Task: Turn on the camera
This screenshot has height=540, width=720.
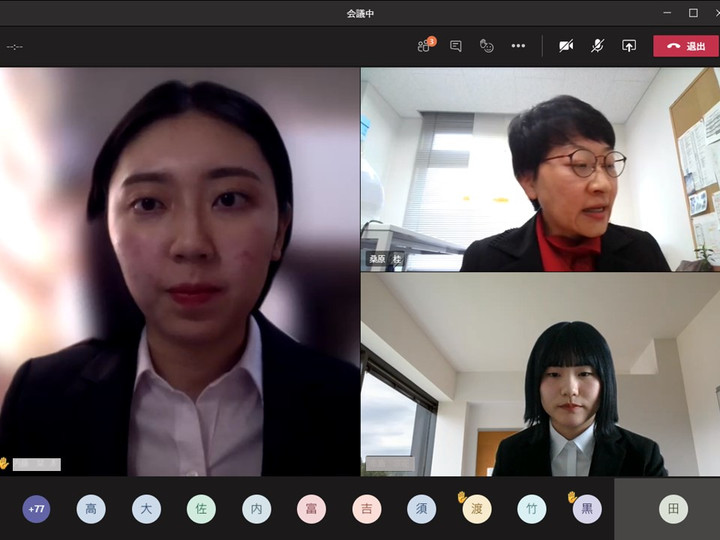Action: [x=566, y=46]
